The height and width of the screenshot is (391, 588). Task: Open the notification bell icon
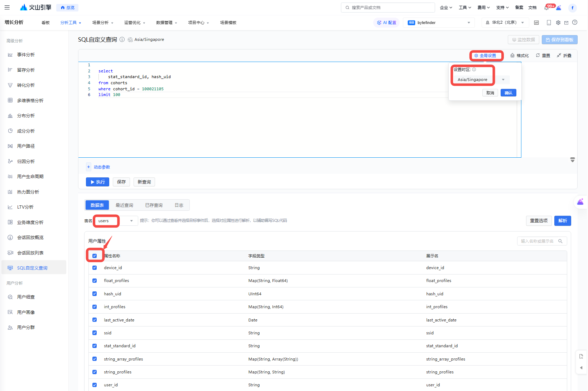click(x=546, y=8)
